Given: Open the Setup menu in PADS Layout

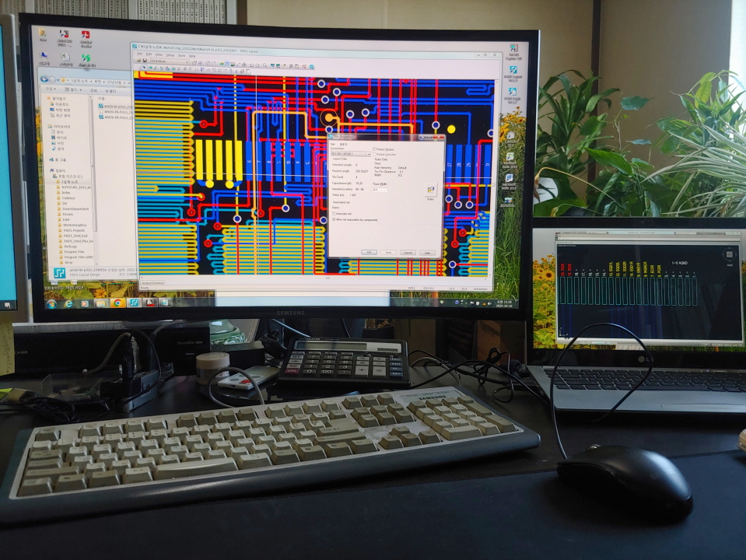Looking at the screenshot, I should click(x=170, y=55).
